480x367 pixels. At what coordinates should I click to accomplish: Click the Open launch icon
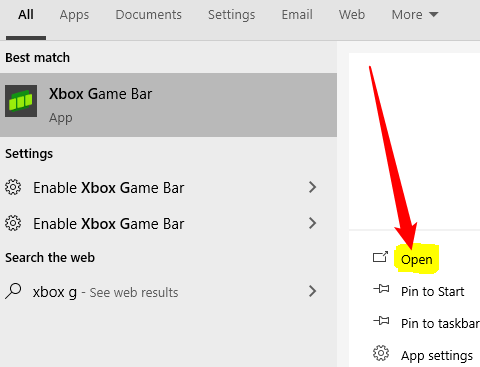pos(380,257)
